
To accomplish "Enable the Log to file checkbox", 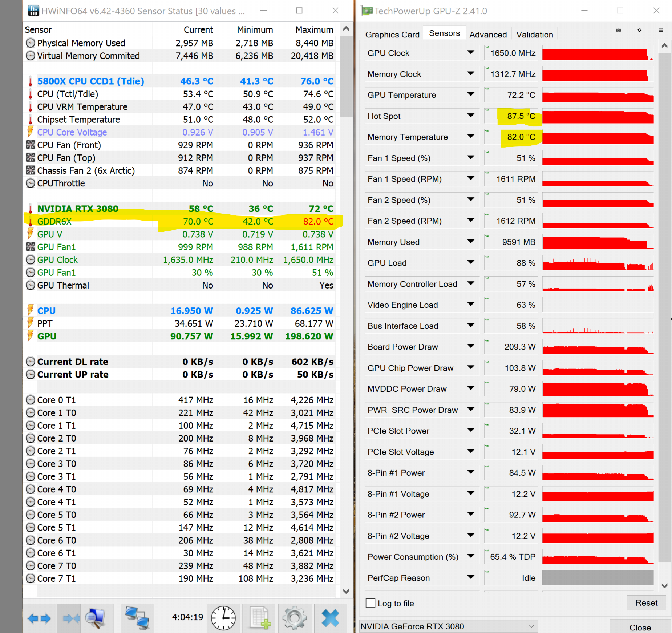I will (x=371, y=603).
